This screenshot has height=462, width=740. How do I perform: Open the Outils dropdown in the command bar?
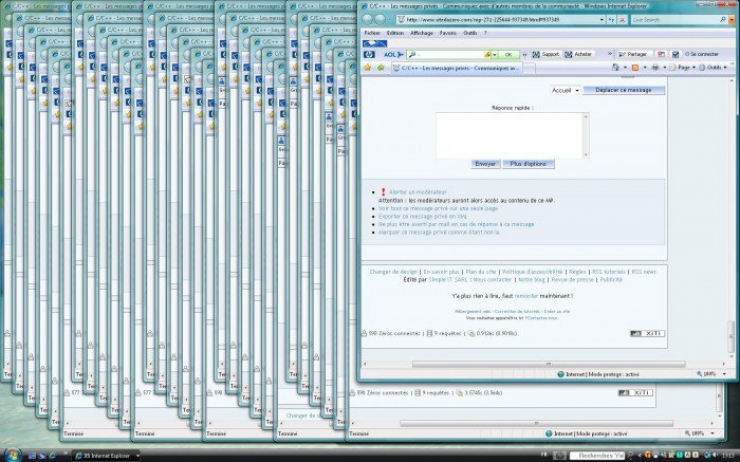click(713, 68)
